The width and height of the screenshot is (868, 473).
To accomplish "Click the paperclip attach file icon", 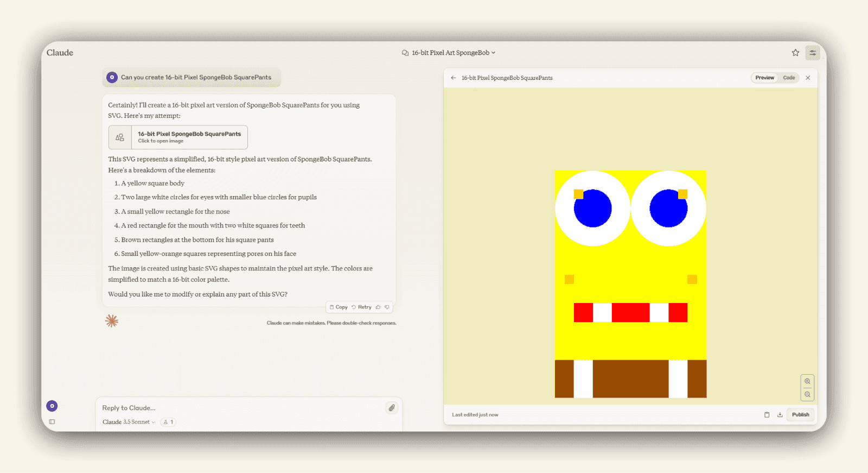I will click(x=392, y=408).
